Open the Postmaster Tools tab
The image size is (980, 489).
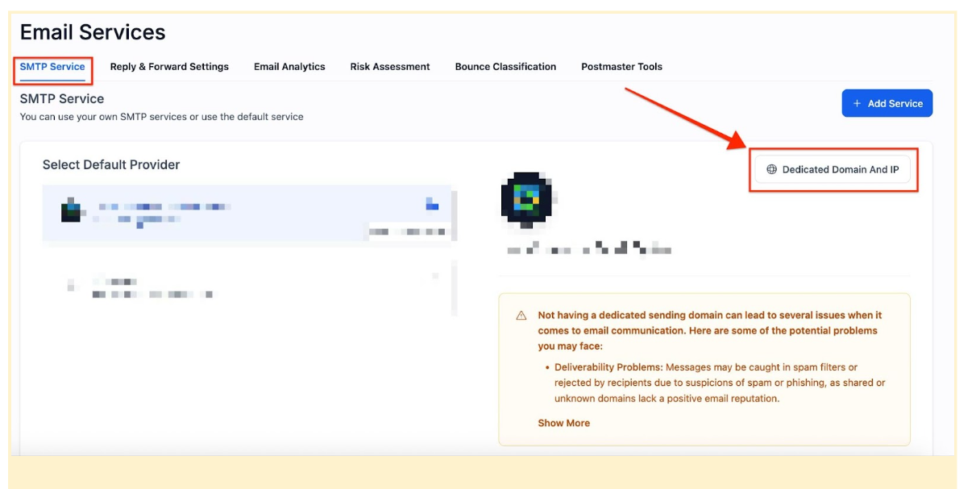pos(621,67)
